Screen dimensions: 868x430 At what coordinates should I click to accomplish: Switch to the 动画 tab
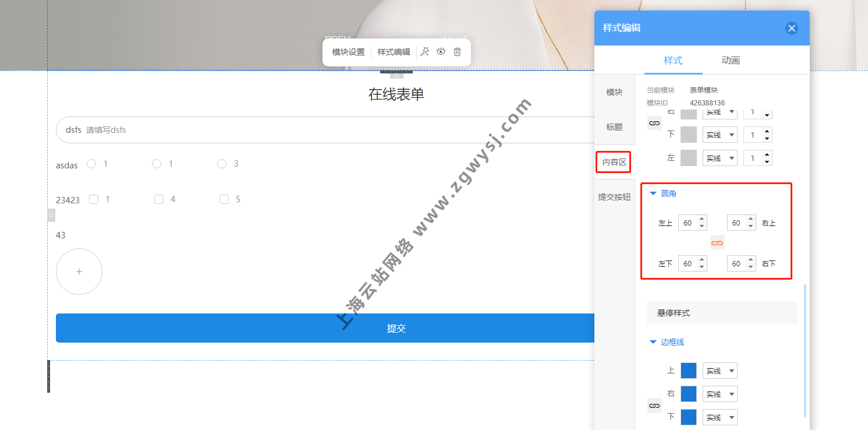tap(731, 60)
